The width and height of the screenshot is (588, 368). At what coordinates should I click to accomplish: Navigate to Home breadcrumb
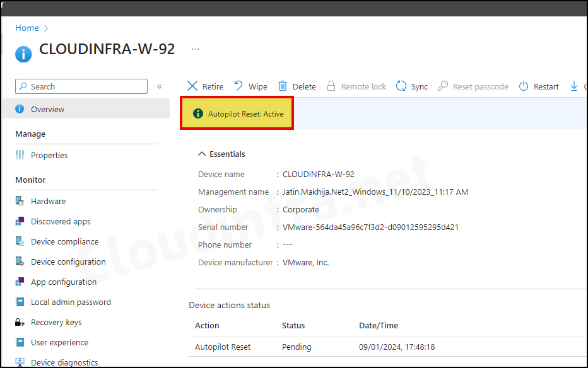tap(26, 28)
